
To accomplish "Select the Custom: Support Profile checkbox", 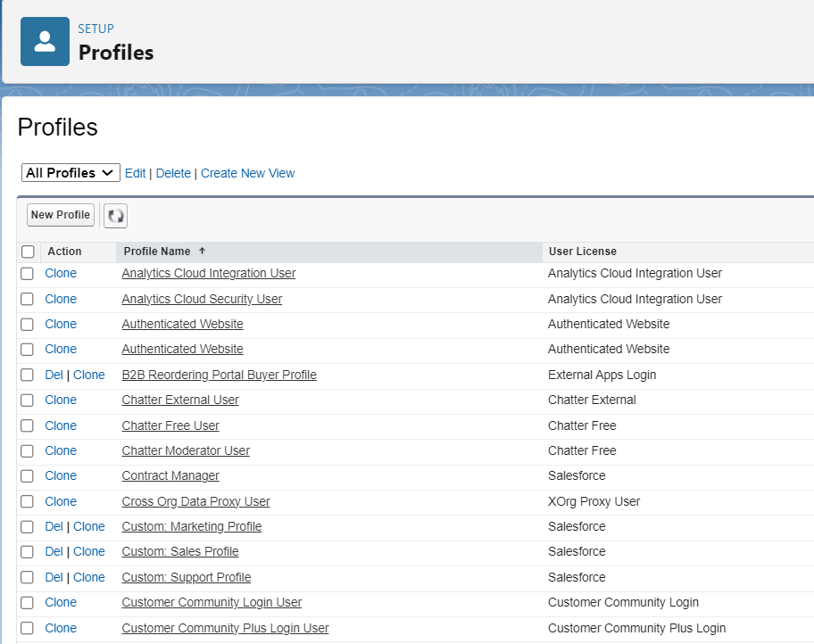I will point(27,577).
